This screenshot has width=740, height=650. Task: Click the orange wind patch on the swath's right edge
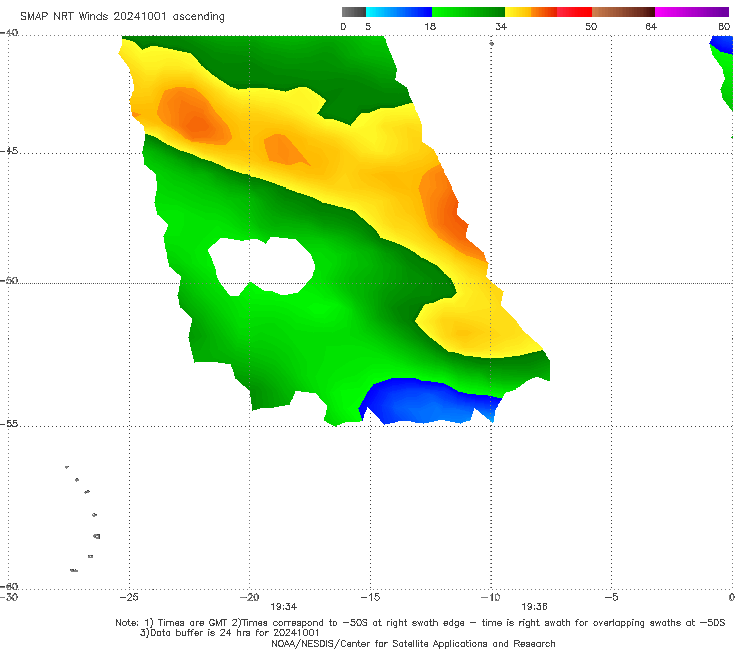click(x=446, y=210)
